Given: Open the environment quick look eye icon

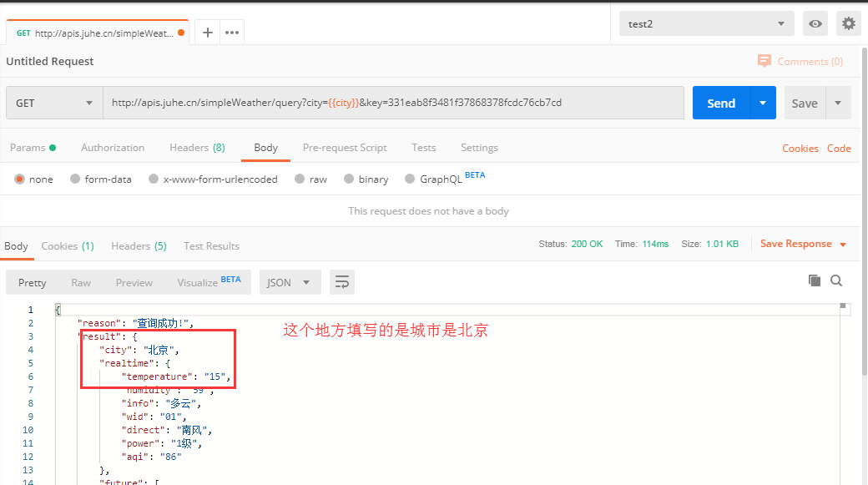Looking at the screenshot, I should [815, 23].
